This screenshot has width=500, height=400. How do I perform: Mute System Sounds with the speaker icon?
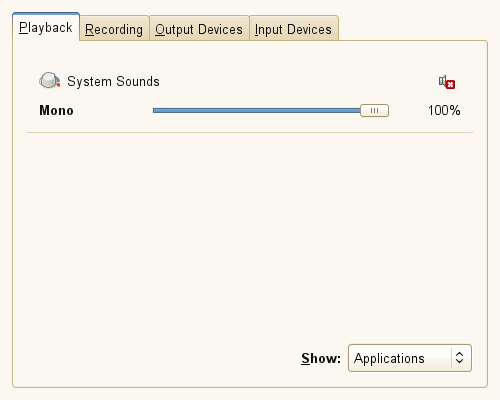click(x=447, y=82)
